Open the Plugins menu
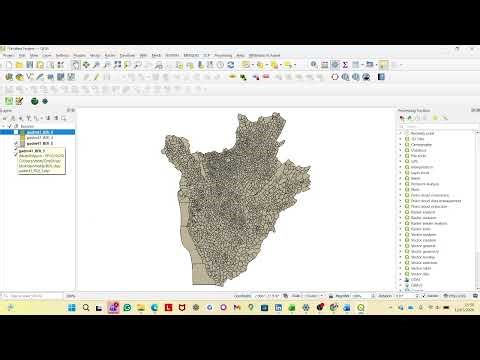This screenshot has width=480, height=360. (80, 55)
